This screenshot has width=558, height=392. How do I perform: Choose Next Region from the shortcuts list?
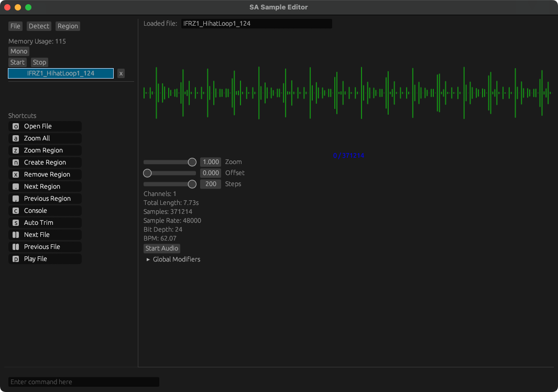(45, 187)
